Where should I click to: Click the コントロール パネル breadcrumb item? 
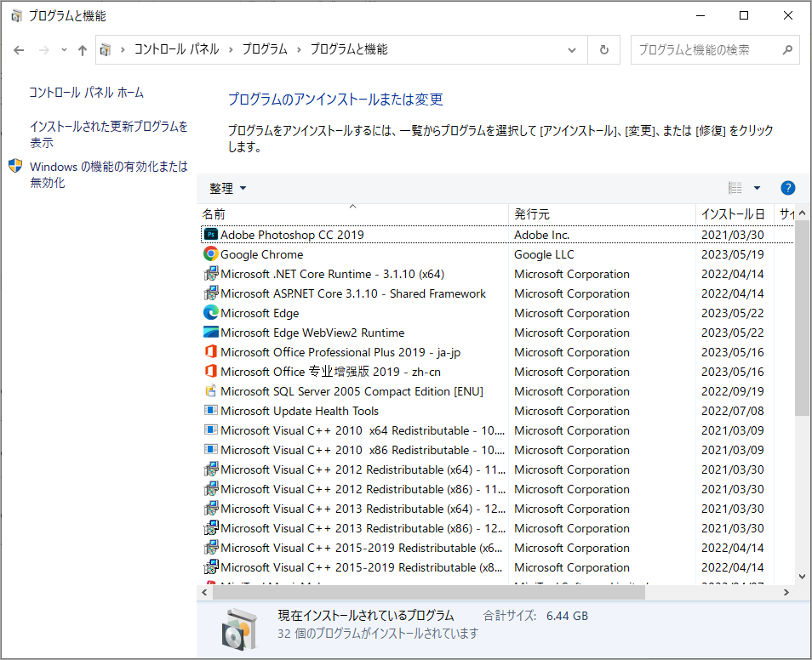[176, 50]
